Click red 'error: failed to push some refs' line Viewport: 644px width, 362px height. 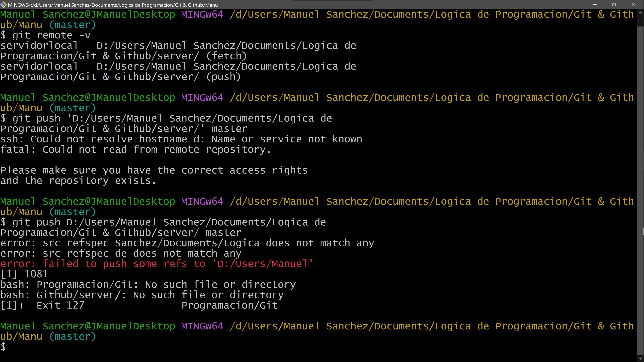point(157,264)
